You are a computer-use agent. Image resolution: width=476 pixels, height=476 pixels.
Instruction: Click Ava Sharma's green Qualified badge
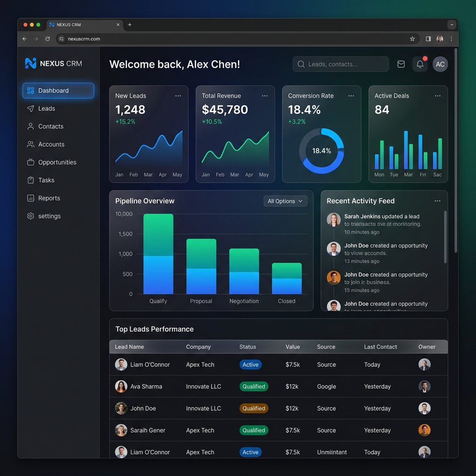coord(254,386)
